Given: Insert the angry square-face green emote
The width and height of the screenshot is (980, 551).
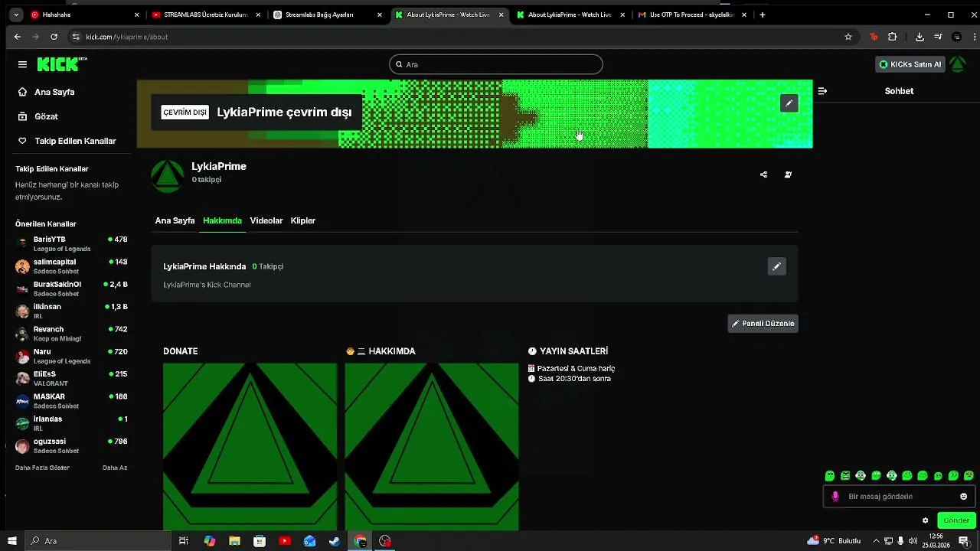Looking at the screenshot, I should pyautogui.click(x=845, y=476).
